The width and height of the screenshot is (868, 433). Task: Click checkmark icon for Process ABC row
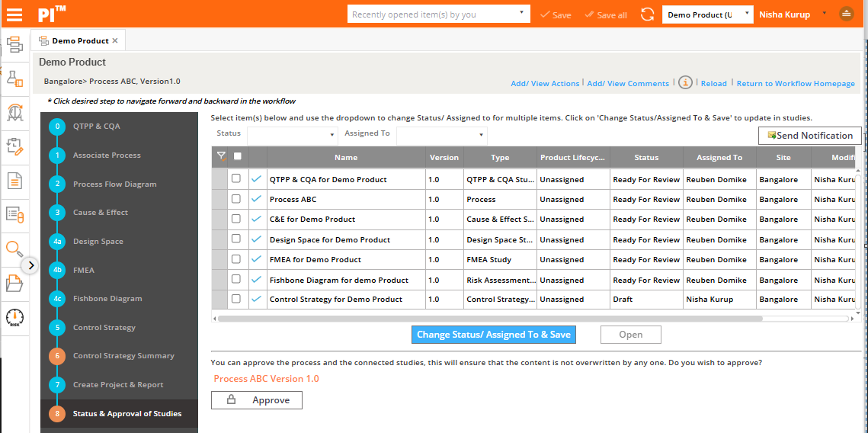(x=256, y=199)
